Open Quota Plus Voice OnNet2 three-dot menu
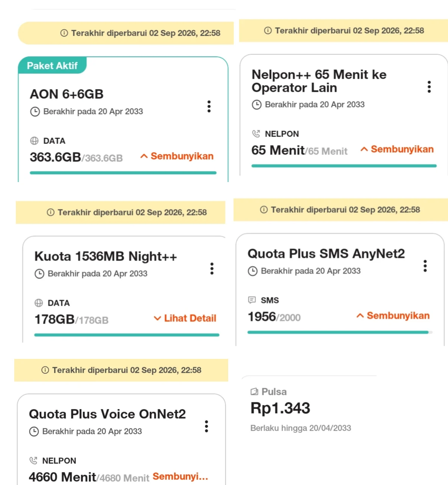The width and height of the screenshot is (448, 485). pyautogui.click(x=206, y=426)
